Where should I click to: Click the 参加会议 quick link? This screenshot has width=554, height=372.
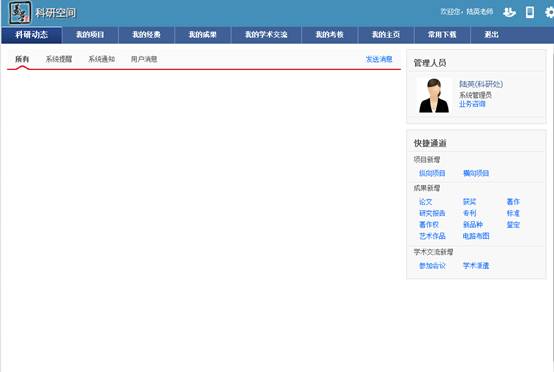tap(432, 266)
